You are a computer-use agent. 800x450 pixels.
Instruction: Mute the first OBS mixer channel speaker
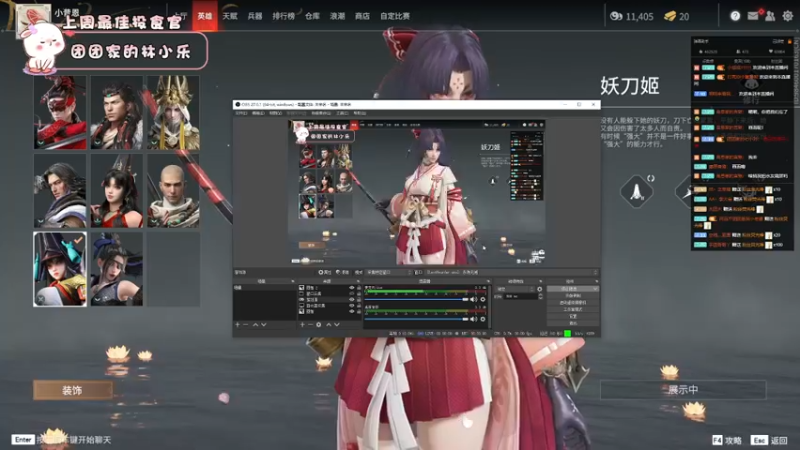point(473,299)
